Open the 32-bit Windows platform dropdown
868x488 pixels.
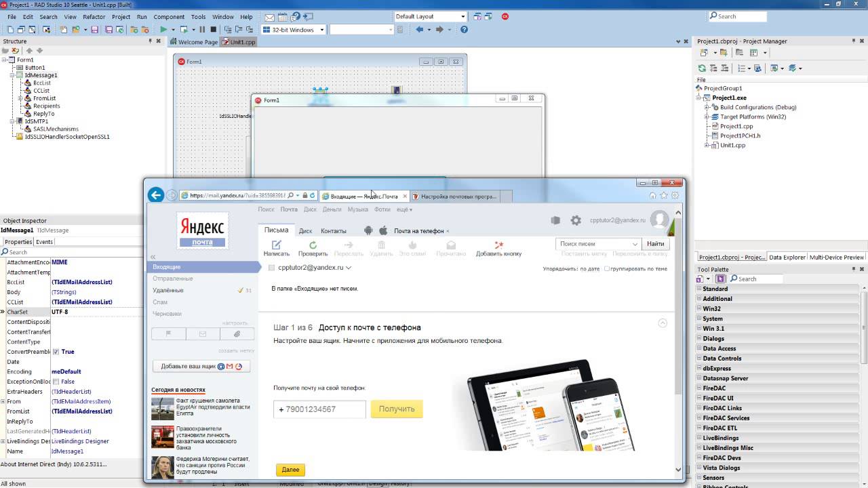[x=322, y=30]
